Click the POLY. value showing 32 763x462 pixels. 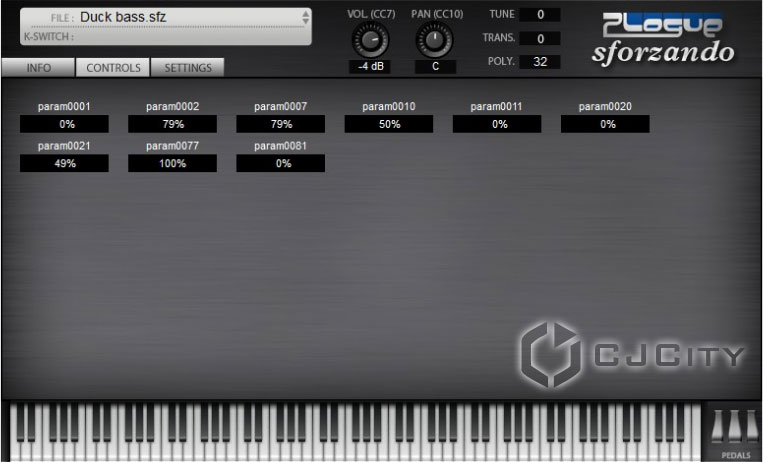click(x=540, y=62)
